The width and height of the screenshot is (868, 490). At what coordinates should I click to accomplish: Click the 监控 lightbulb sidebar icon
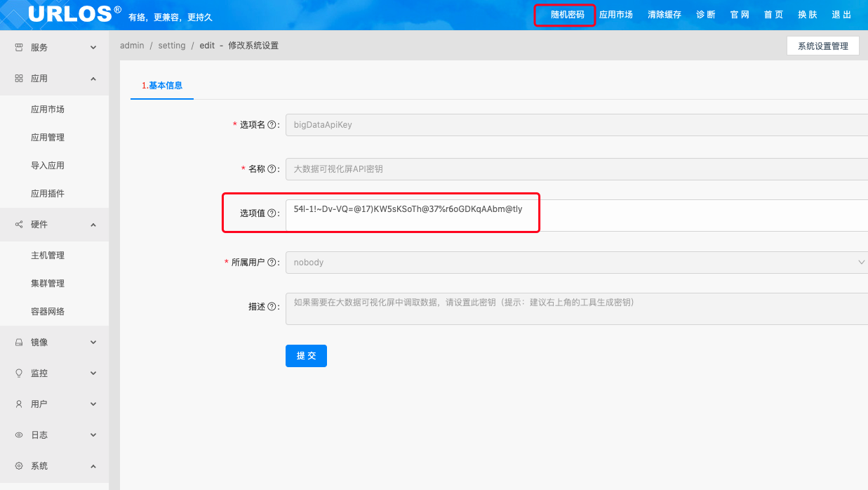(19, 373)
